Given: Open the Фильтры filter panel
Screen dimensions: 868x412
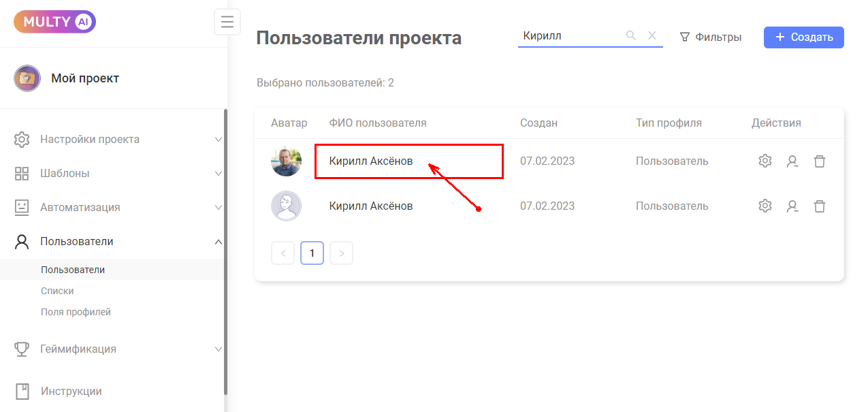Looking at the screenshot, I should coord(711,37).
